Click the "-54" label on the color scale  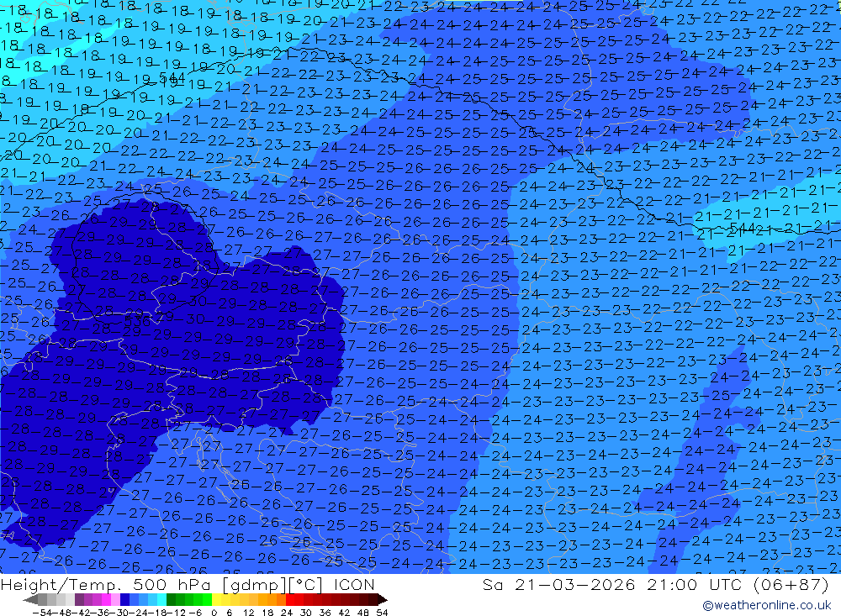(42, 613)
